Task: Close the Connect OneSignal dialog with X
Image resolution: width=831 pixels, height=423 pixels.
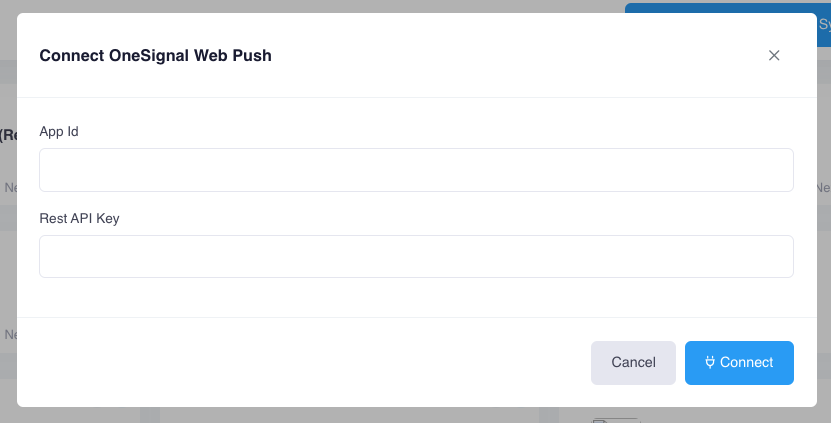Action: (x=774, y=55)
